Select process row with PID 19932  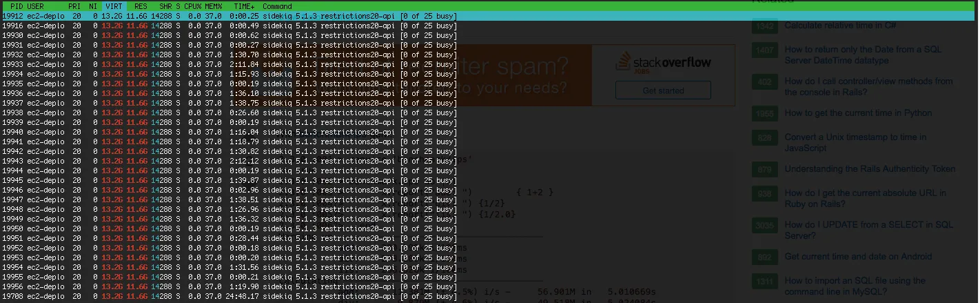[x=229, y=55]
